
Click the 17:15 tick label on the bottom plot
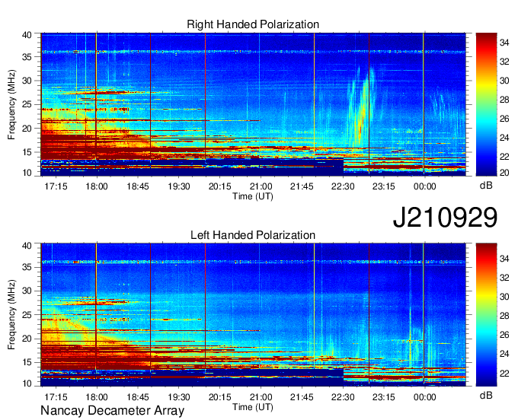[x=56, y=397]
